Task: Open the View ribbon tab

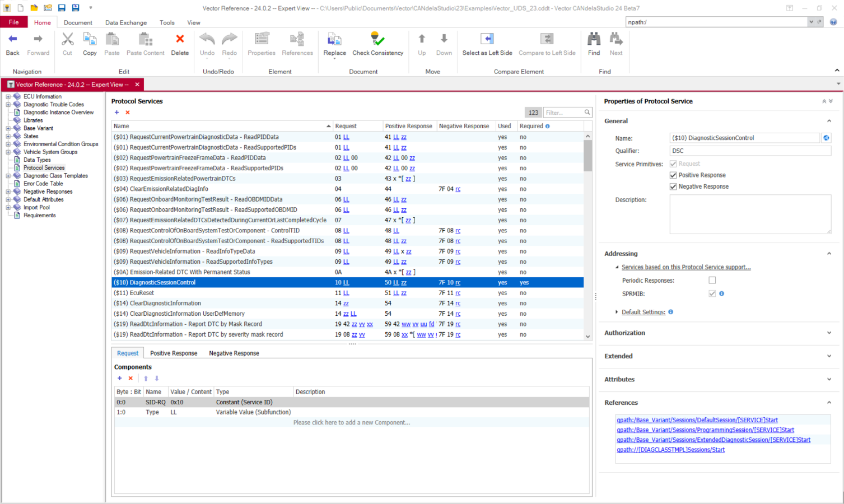Action: click(x=194, y=23)
